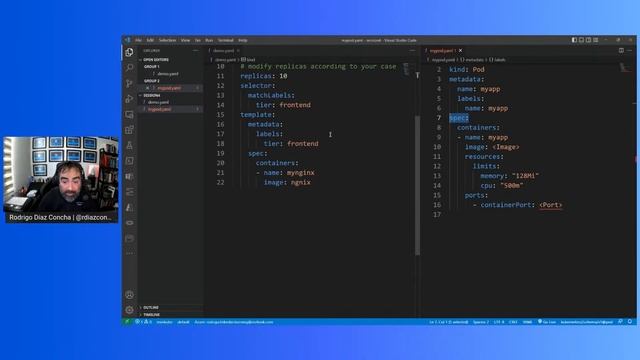640x360 pixels.
Task: Click the '<Port>' placeholder in right editor
Action: [551, 205]
